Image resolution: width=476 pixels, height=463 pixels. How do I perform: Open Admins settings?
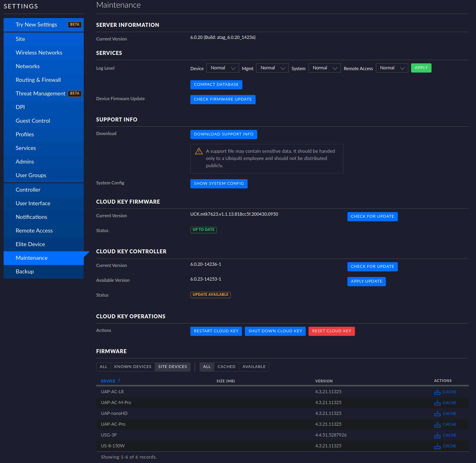coord(44,162)
